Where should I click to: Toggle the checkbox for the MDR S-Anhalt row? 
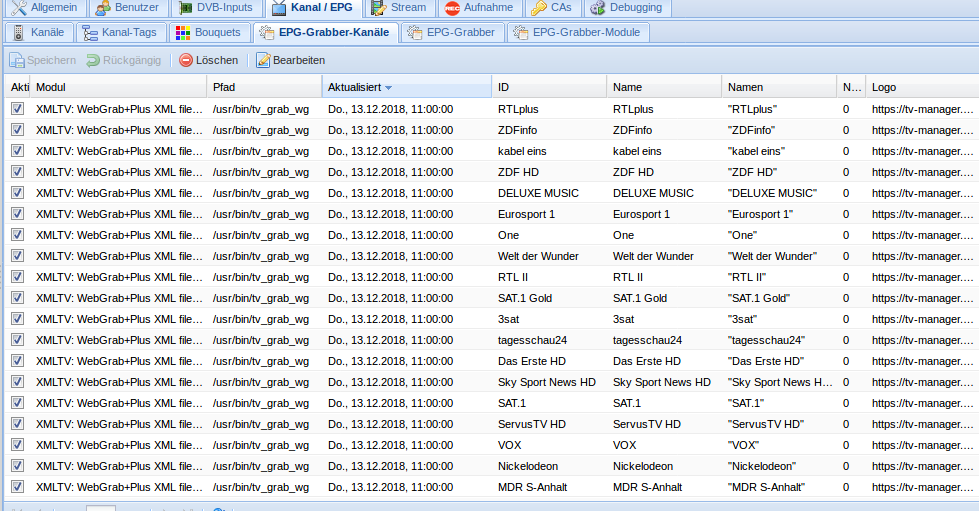[17, 487]
